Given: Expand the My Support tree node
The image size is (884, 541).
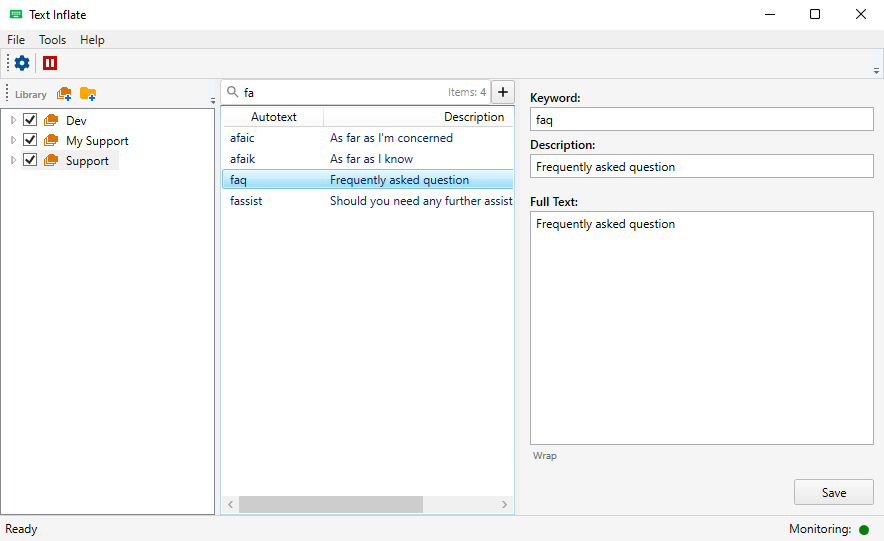Looking at the screenshot, I should tap(13, 140).
